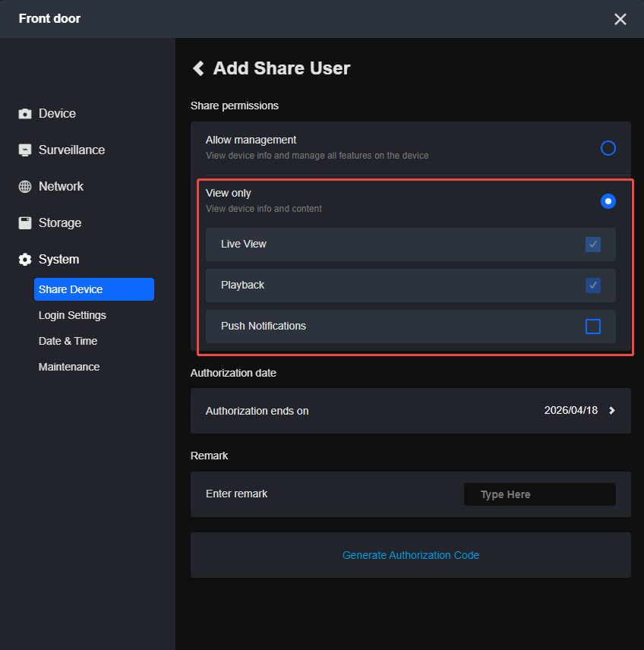The width and height of the screenshot is (644, 650).
Task: Click the Network globe icon
Action: (x=25, y=187)
